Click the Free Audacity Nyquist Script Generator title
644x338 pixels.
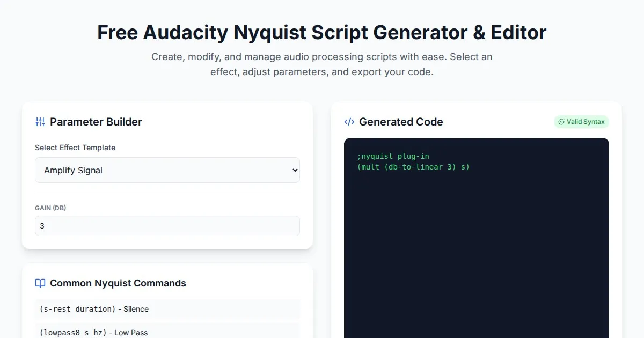[x=322, y=32]
